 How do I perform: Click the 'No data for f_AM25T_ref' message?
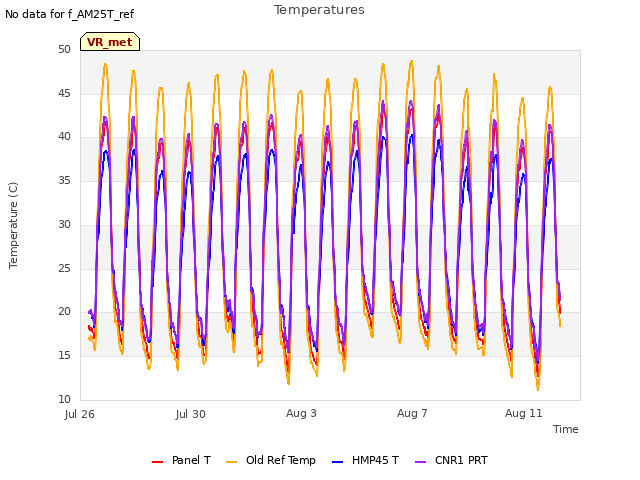[x=69, y=14]
